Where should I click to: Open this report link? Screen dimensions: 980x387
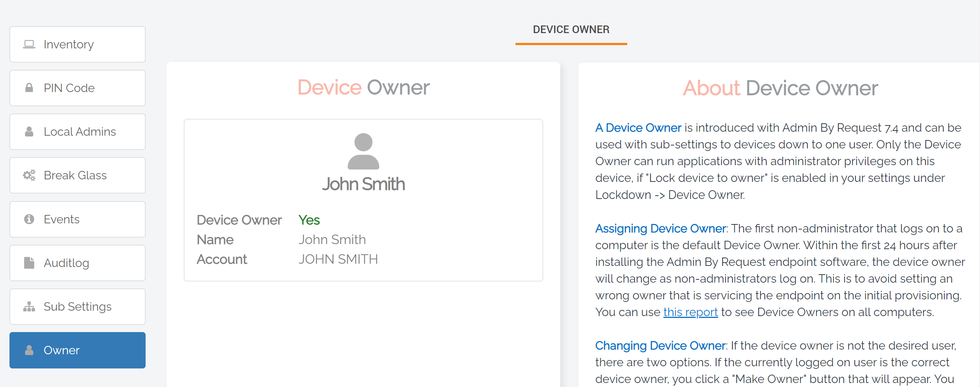click(x=690, y=312)
